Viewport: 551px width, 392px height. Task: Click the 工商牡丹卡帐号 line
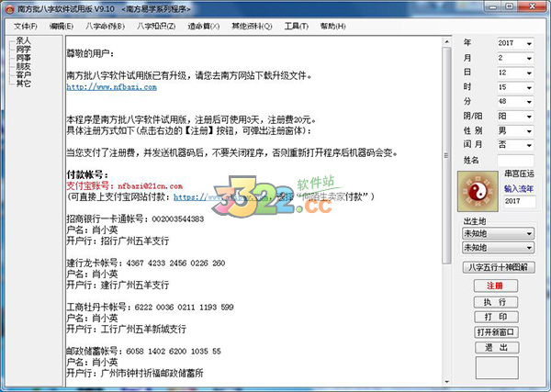[x=150, y=307]
